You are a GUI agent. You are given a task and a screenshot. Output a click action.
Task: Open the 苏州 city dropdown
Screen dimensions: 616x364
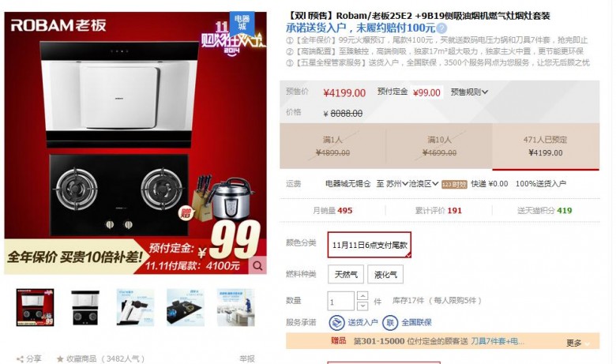pyautogui.click(x=396, y=184)
